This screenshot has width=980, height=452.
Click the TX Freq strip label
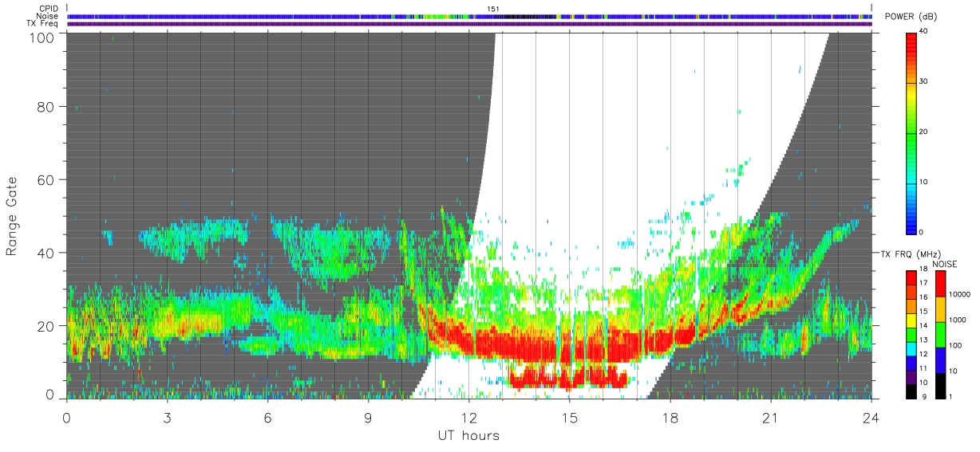pyautogui.click(x=43, y=23)
